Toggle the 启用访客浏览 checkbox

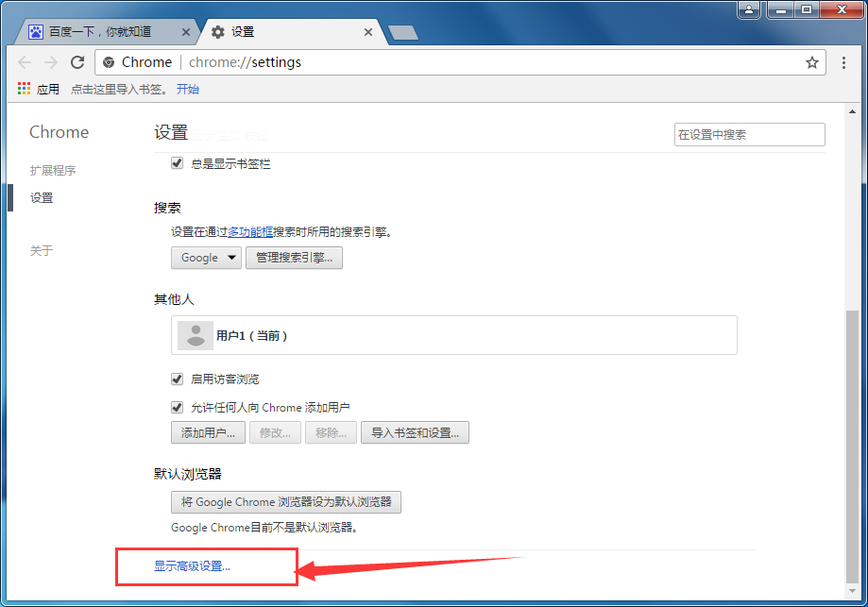click(x=178, y=379)
